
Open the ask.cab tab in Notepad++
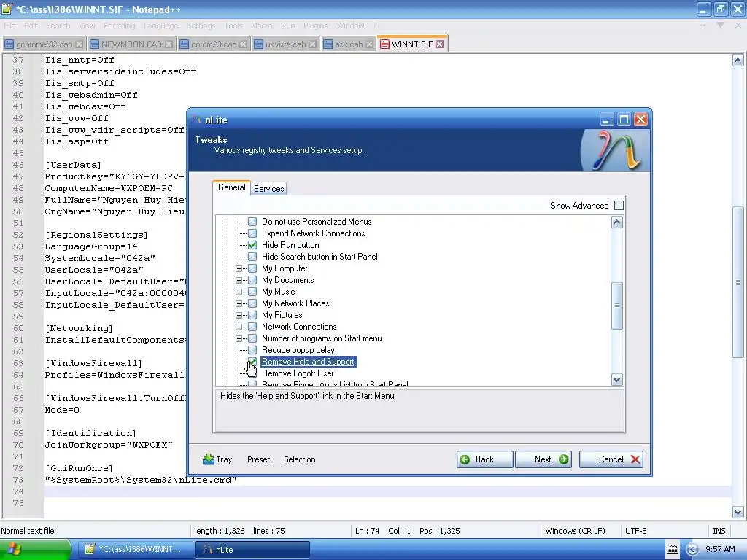(348, 44)
